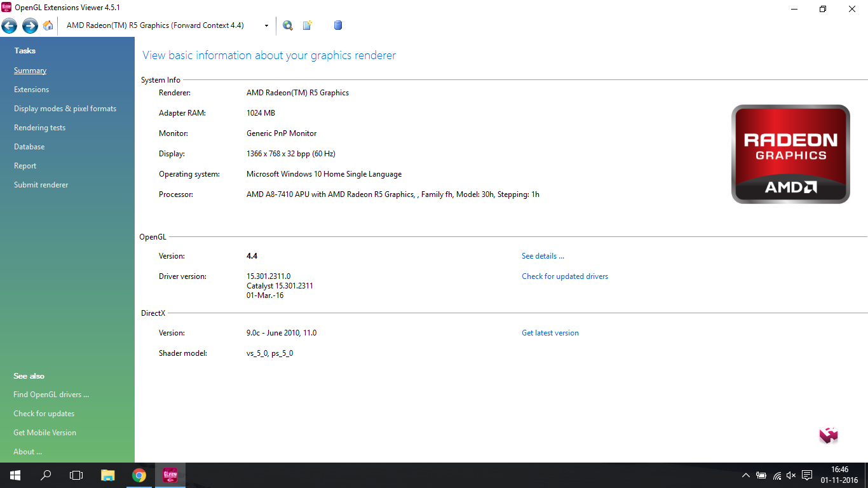Image resolution: width=868 pixels, height=488 pixels.
Task: Click the notepad report toolbar icon
Action: coord(308,25)
